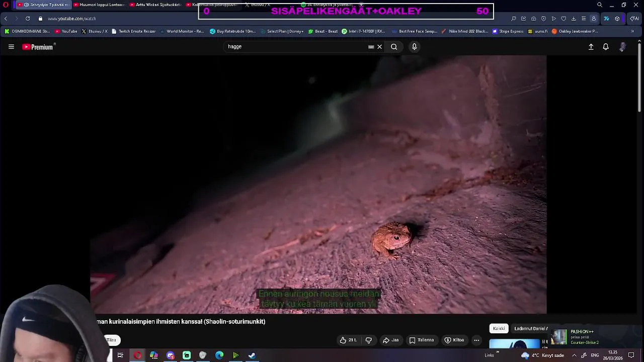Run the search with the magnifier button
This screenshot has width=644, height=362.
[394, 47]
